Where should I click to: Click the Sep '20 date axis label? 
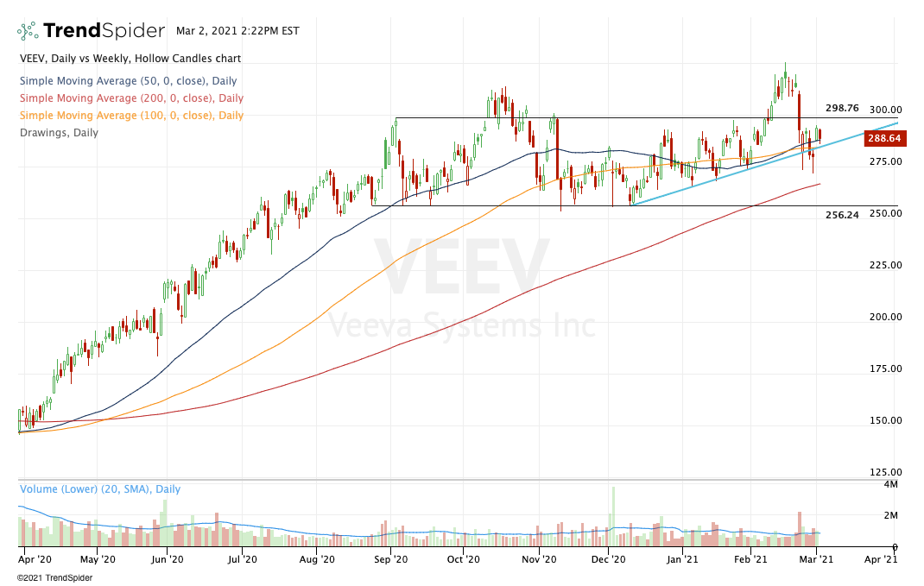coord(391,559)
